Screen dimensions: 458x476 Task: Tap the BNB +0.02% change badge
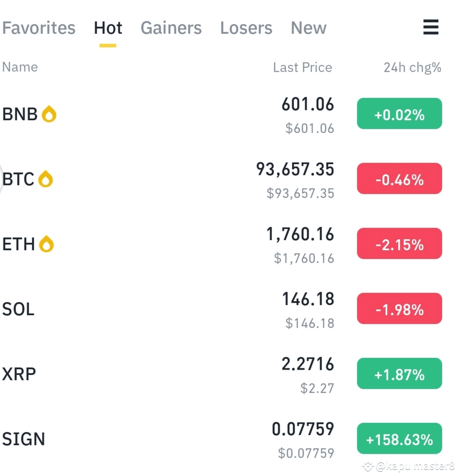click(400, 114)
